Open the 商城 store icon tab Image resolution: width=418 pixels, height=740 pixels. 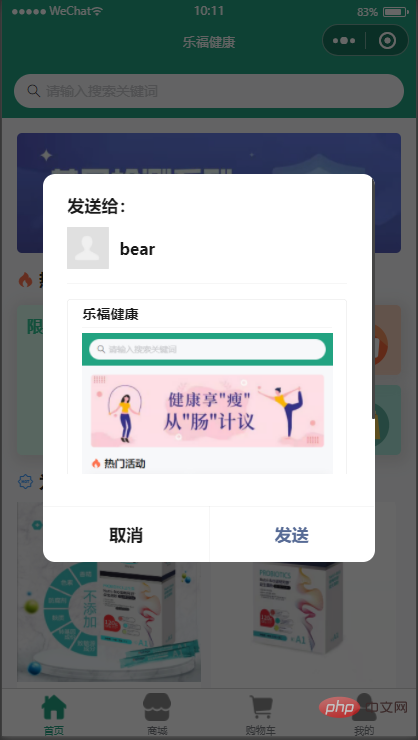[x=157, y=715]
